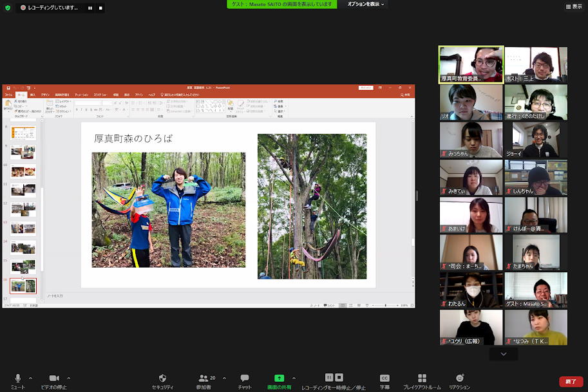Pause recording in the bottom toolbar
588x392 pixels.
click(x=329, y=377)
